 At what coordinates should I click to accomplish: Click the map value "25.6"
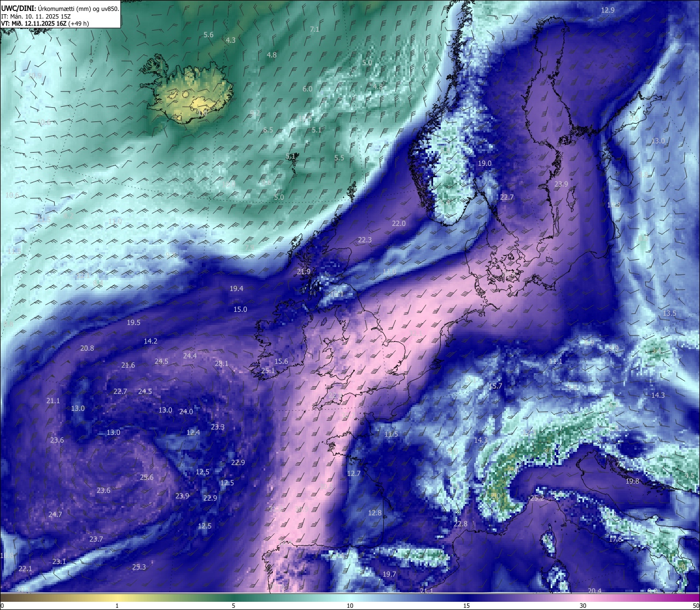(x=147, y=478)
